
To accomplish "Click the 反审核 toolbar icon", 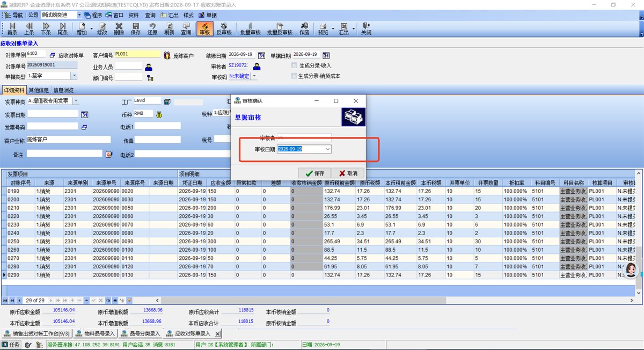I will [x=224, y=28].
